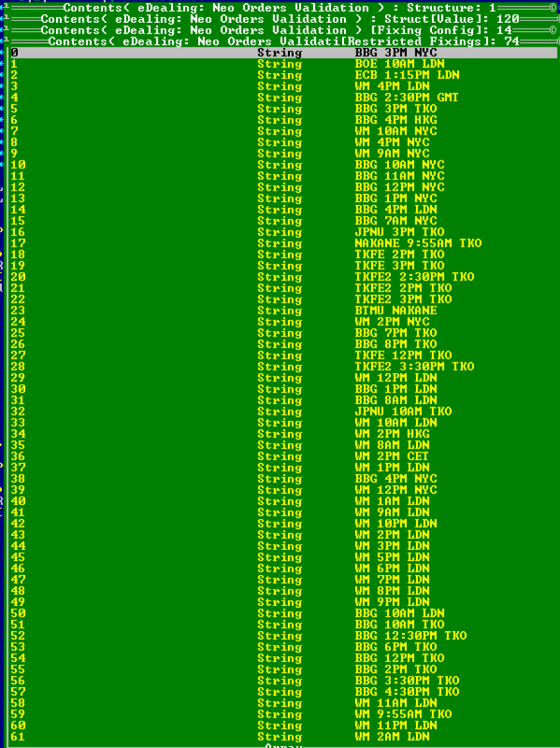560x748 pixels.
Task: Select row 0 BBG 3PM NYC
Action: click(283, 53)
